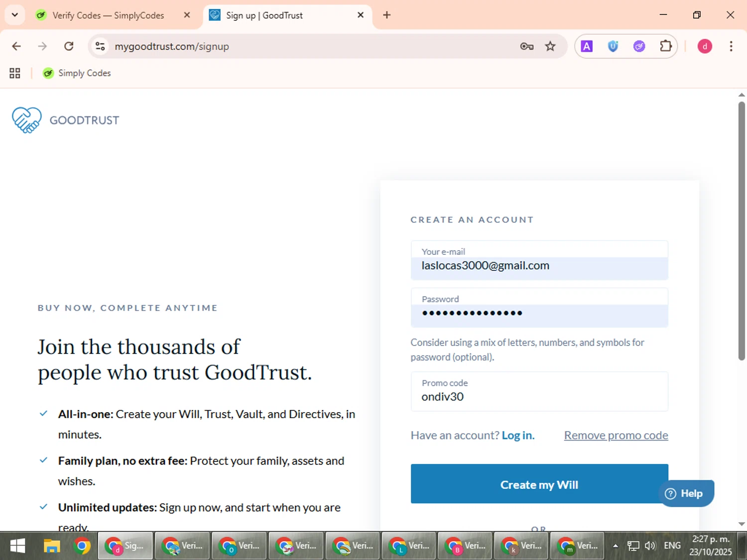Switch to Sig... Chrome taskbar window
747x560 pixels.
point(125,546)
